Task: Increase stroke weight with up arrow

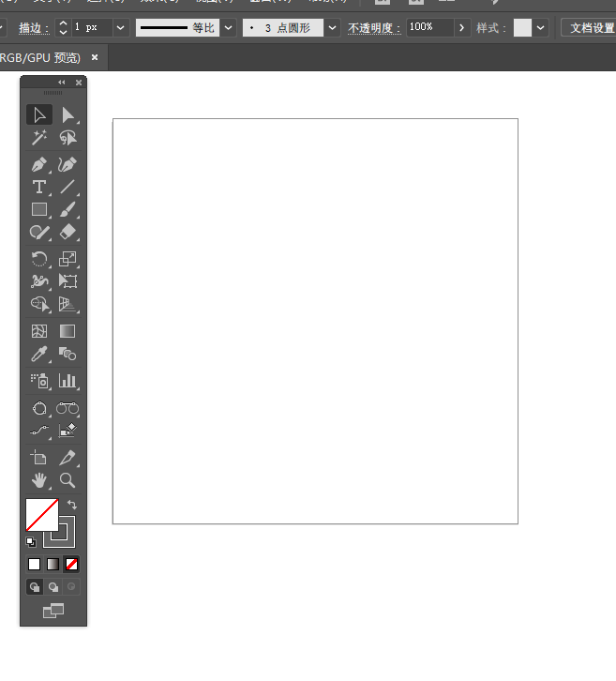Action: (63, 23)
